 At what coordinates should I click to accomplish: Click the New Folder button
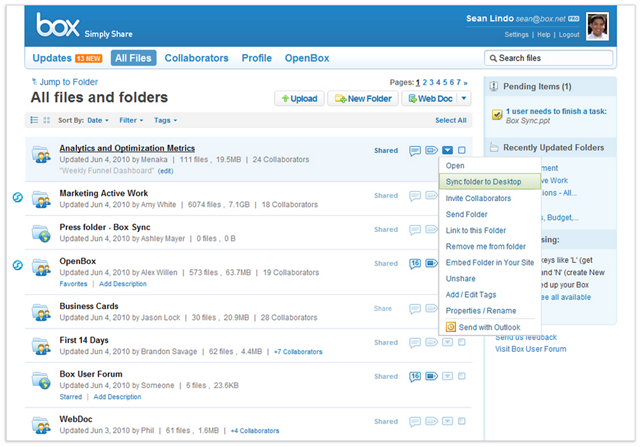(363, 98)
